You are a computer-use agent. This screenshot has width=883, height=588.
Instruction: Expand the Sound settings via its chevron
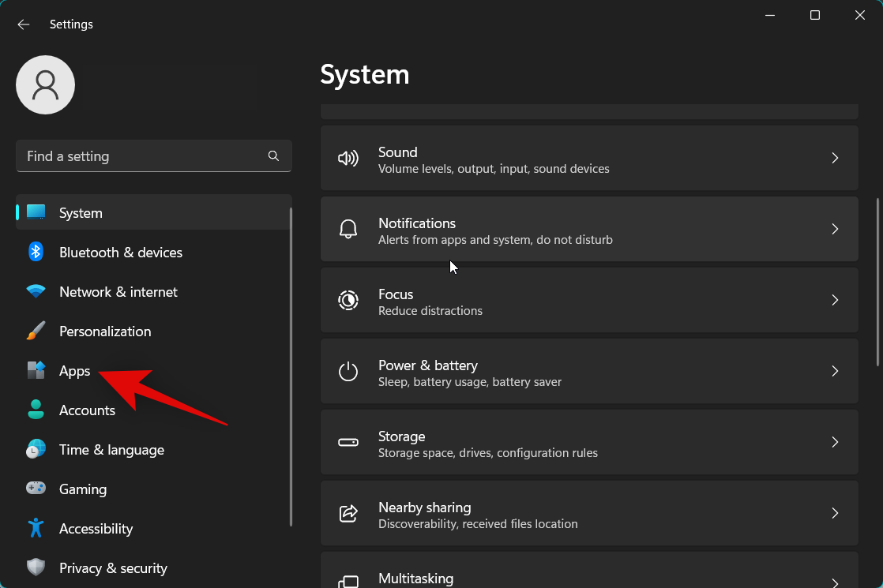click(835, 158)
